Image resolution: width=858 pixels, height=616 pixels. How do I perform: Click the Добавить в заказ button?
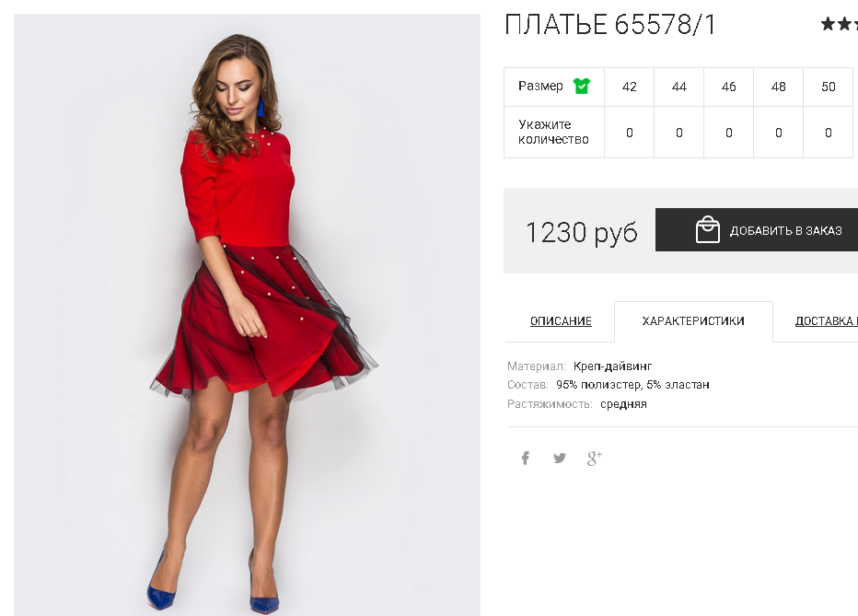click(x=757, y=230)
